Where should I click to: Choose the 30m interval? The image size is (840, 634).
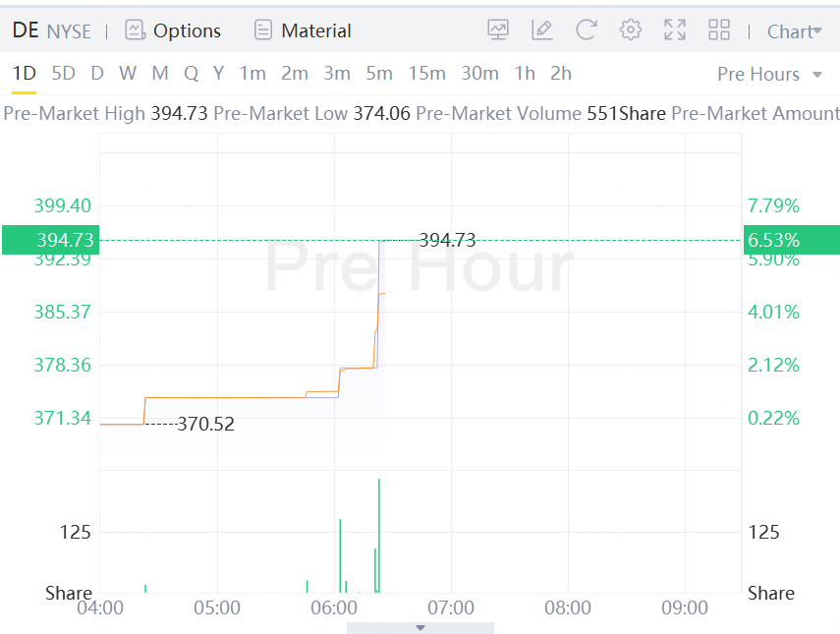click(479, 74)
